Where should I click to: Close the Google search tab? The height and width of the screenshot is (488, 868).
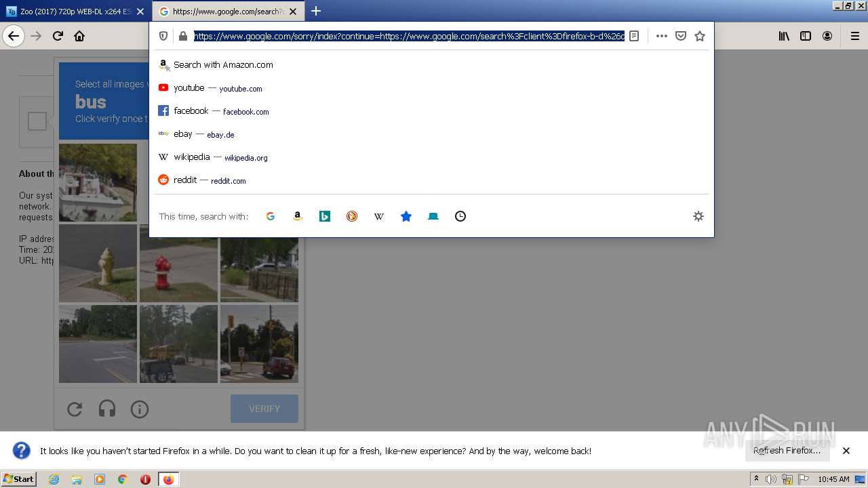click(293, 12)
